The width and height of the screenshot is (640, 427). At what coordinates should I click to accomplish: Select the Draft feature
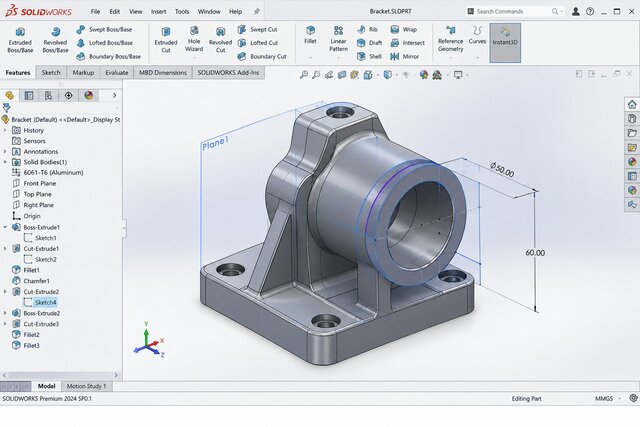pos(370,43)
